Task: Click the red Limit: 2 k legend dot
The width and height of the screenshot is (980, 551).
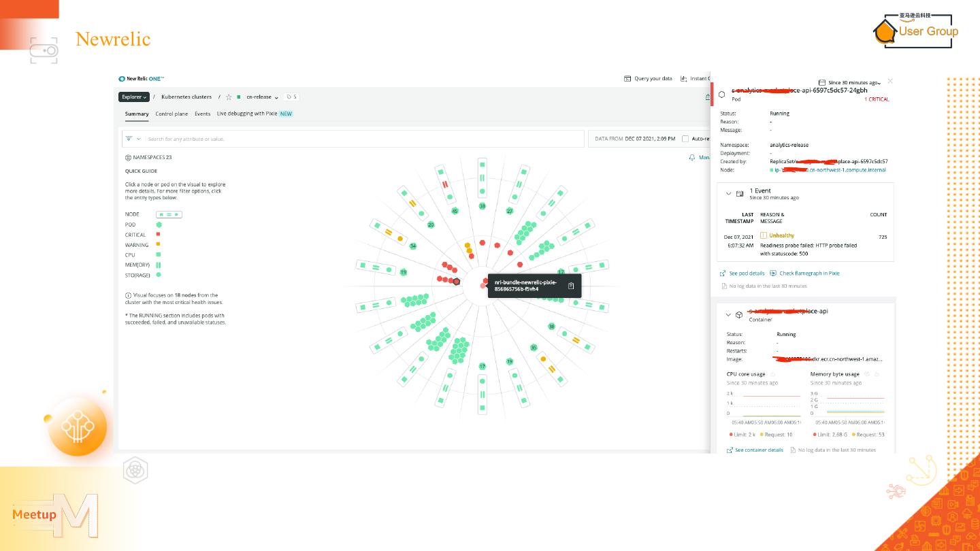Action: click(x=731, y=435)
